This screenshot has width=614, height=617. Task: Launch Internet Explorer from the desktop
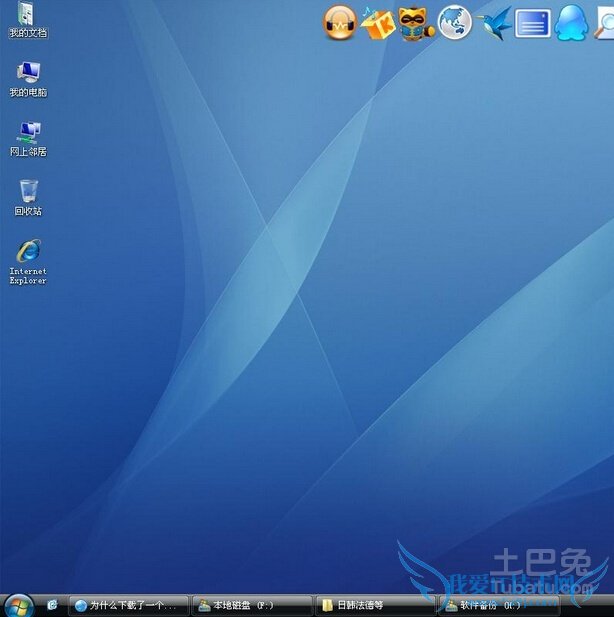28,262
